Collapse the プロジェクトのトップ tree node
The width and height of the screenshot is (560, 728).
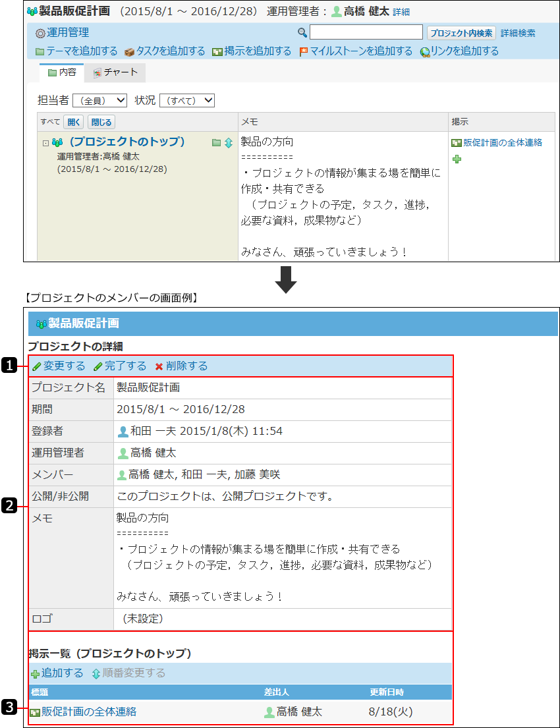[45, 142]
